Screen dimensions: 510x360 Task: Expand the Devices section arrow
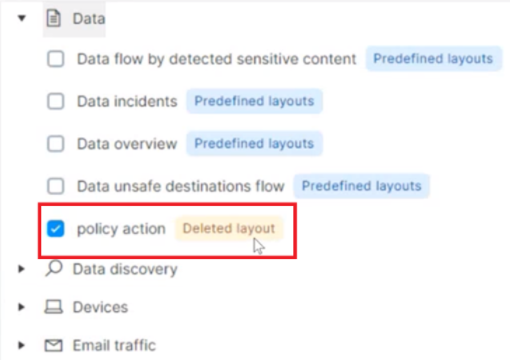coord(21,307)
